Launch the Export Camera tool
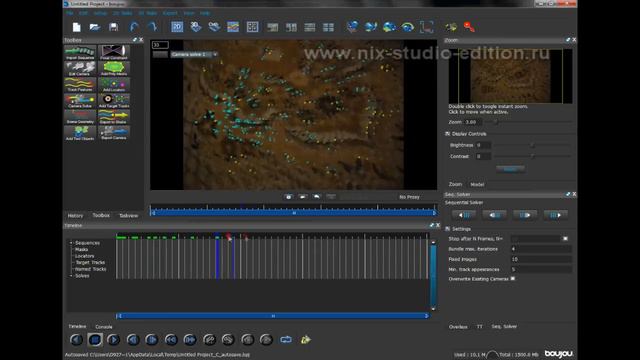 (x=114, y=133)
